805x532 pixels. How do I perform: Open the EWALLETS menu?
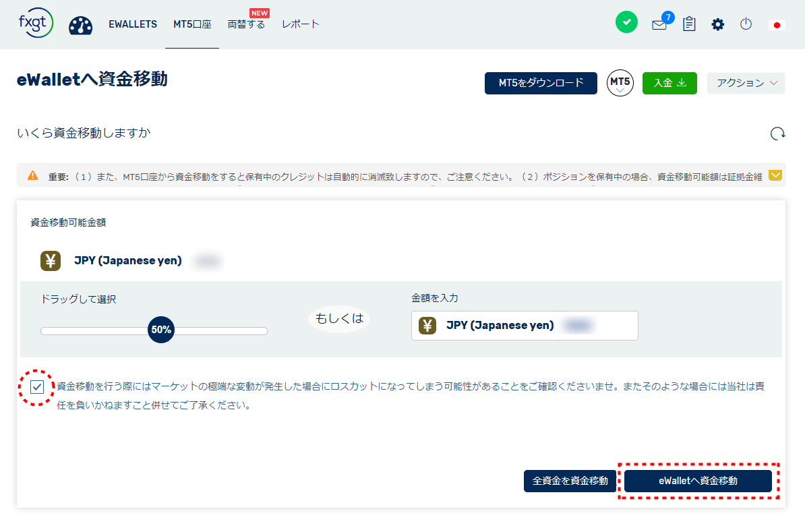point(133,24)
